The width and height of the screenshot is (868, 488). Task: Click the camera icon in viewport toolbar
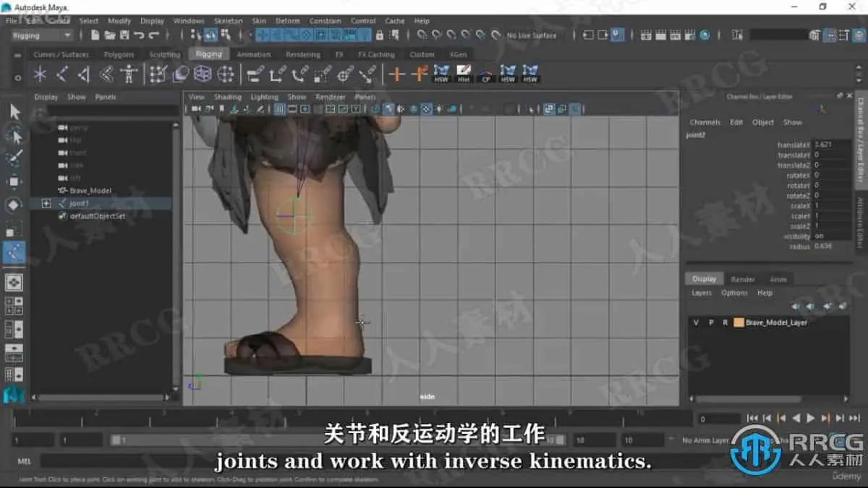tap(195, 109)
